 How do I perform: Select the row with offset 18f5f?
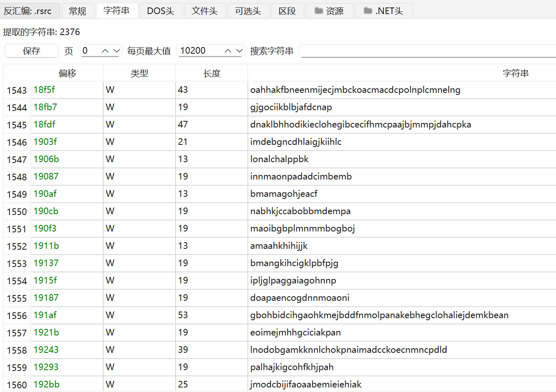pos(280,90)
